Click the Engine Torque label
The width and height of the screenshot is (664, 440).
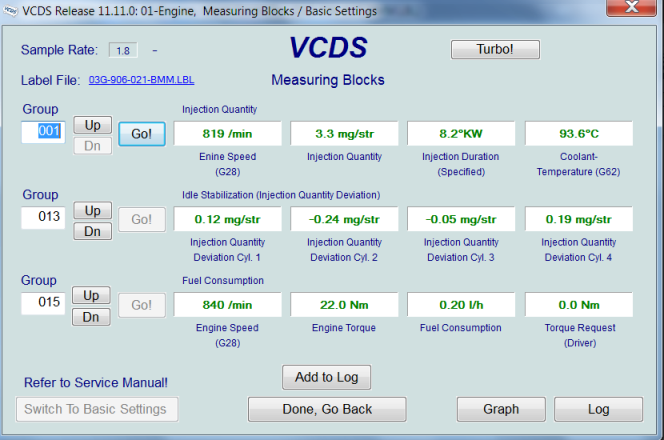[x=344, y=328]
